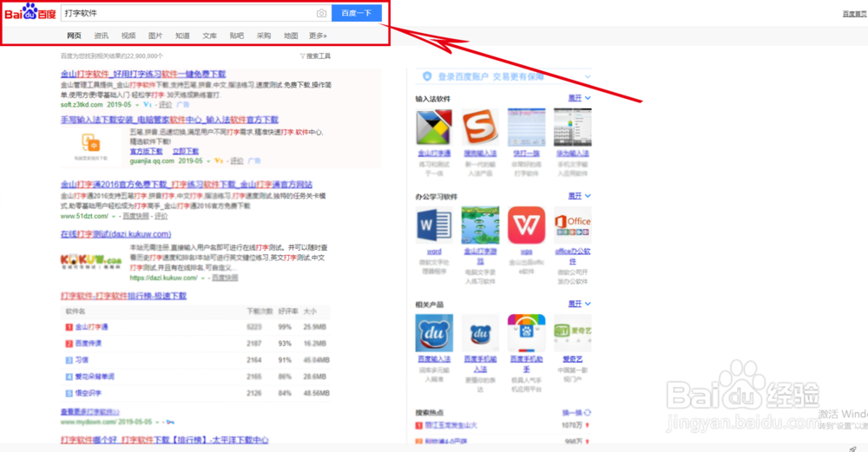Click the wps text link
This screenshot has height=452, width=868.
(x=526, y=252)
